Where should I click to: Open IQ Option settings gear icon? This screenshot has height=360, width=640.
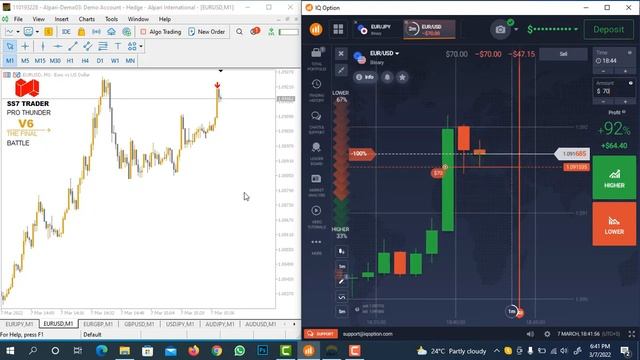click(547, 334)
